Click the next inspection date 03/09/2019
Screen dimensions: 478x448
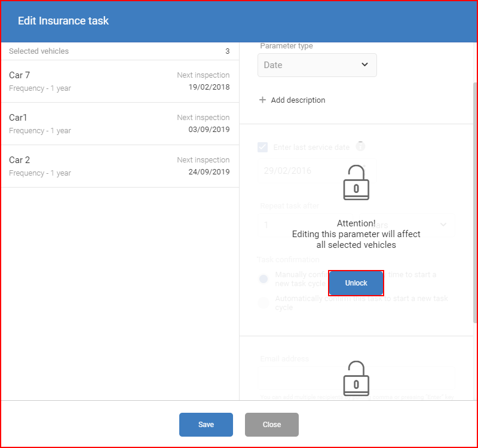[x=209, y=130]
